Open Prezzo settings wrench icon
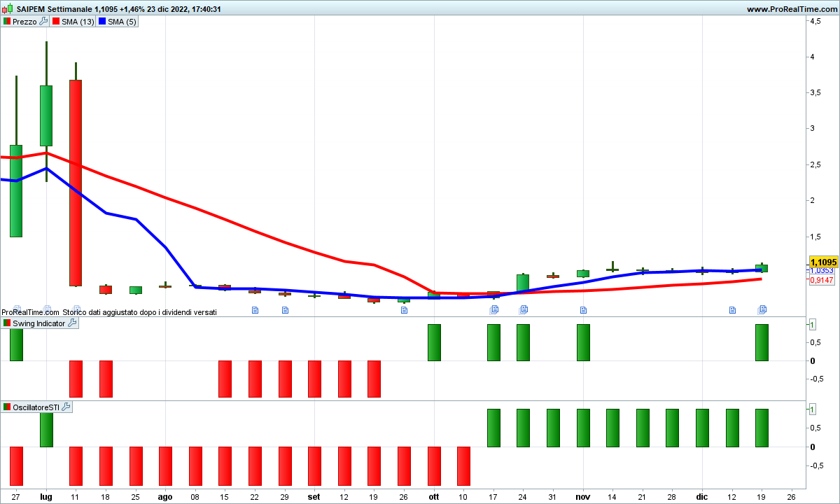 click(x=43, y=22)
